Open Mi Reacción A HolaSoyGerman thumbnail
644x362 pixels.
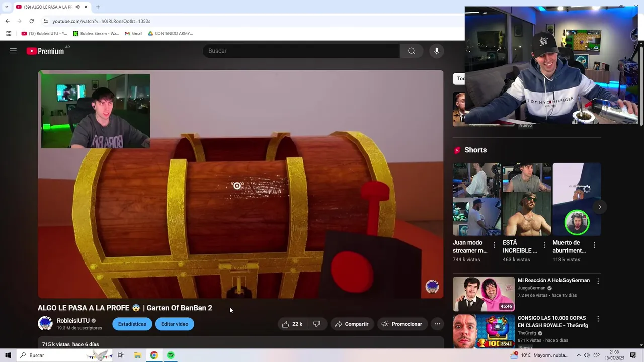click(484, 294)
